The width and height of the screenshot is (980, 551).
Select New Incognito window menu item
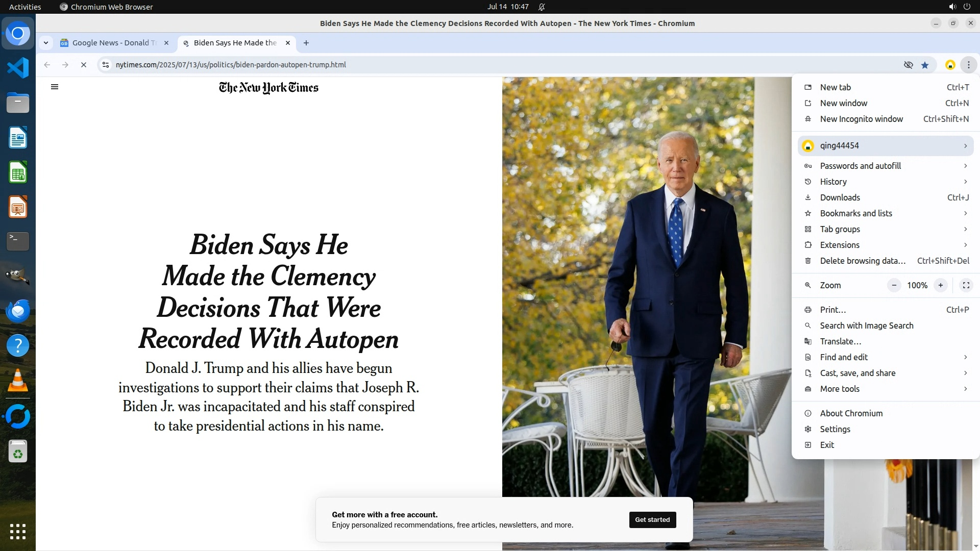click(886, 119)
